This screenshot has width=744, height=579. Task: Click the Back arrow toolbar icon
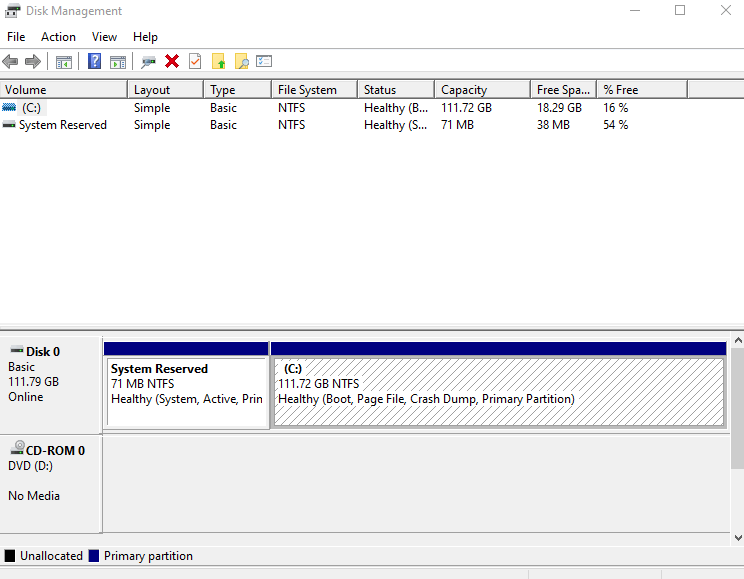[x=10, y=61]
